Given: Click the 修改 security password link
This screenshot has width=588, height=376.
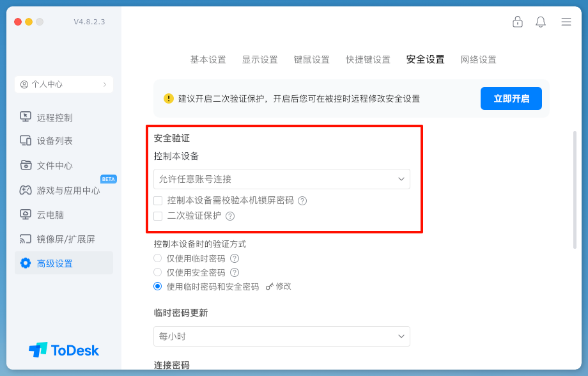Looking at the screenshot, I should [x=279, y=286].
